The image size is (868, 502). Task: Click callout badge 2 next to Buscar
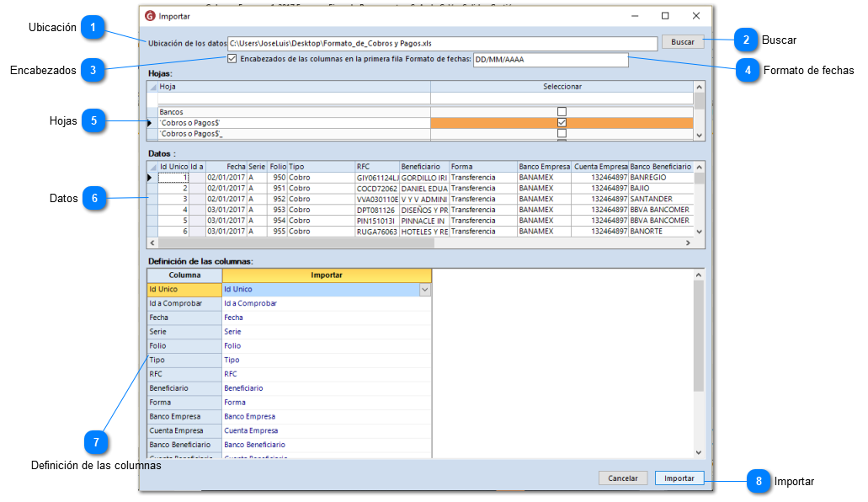tap(744, 40)
